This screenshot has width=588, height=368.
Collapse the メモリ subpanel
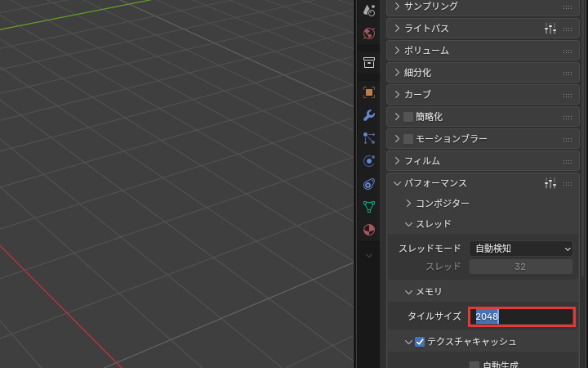(x=409, y=292)
